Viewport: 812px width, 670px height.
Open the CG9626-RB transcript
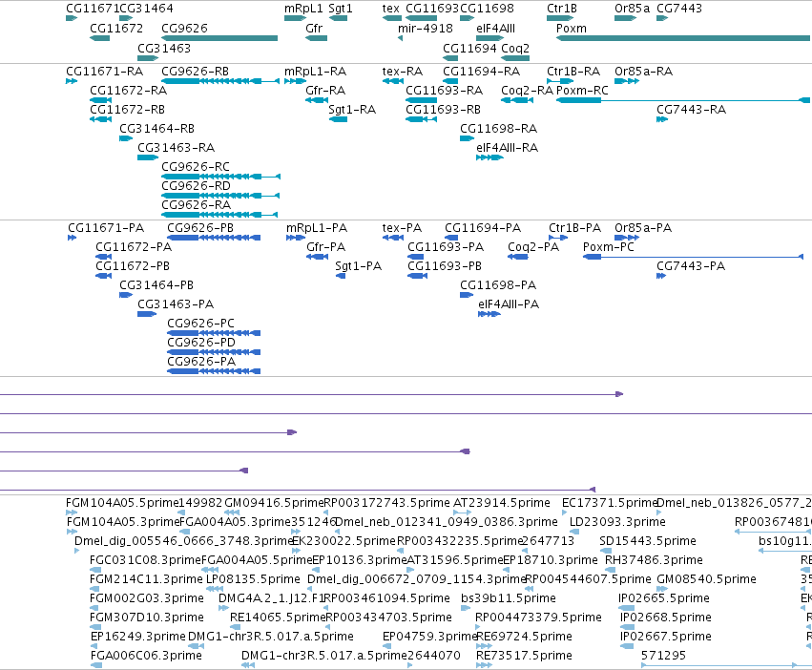pyautogui.click(x=220, y=81)
